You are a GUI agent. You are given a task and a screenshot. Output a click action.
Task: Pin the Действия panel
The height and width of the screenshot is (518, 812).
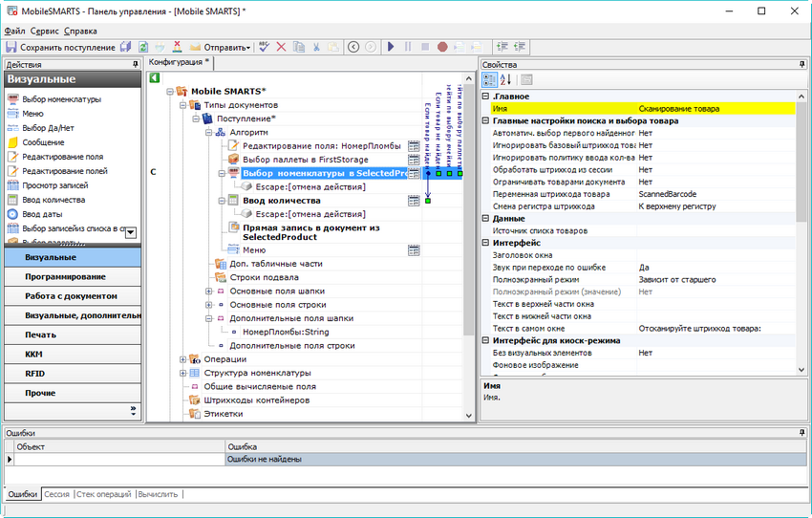[x=136, y=64]
